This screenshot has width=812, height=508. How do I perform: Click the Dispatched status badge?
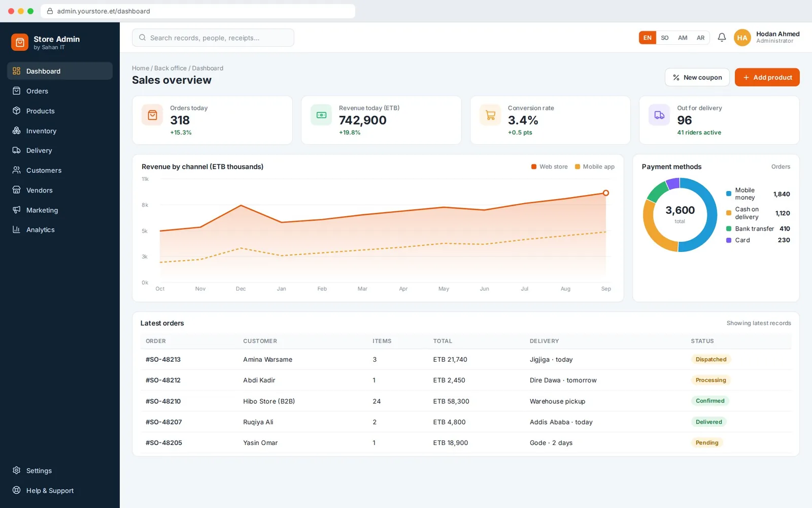tap(711, 359)
